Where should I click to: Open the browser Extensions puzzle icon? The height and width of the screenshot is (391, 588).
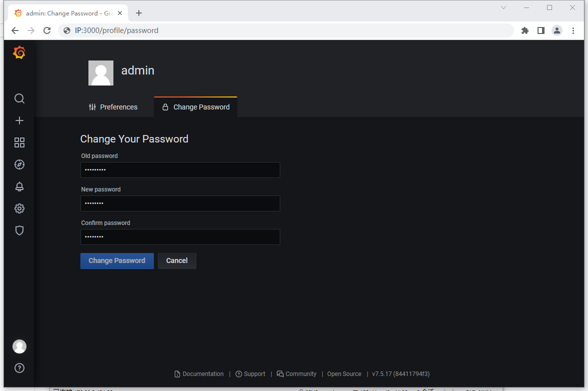click(x=525, y=30)
